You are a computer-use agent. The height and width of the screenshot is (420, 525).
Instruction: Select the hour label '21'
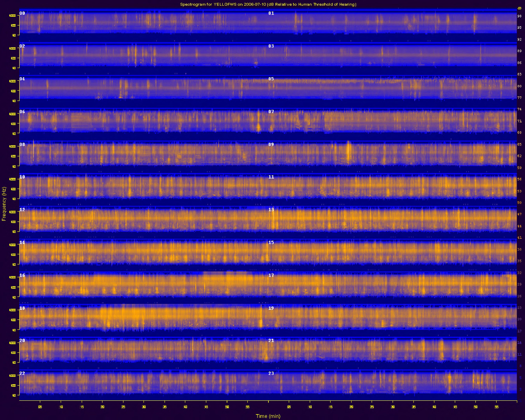[x=271, y=341]
